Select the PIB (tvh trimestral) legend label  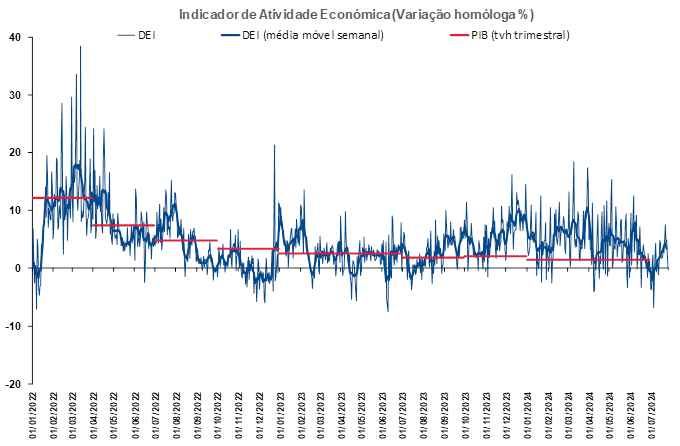coord(520,35)
